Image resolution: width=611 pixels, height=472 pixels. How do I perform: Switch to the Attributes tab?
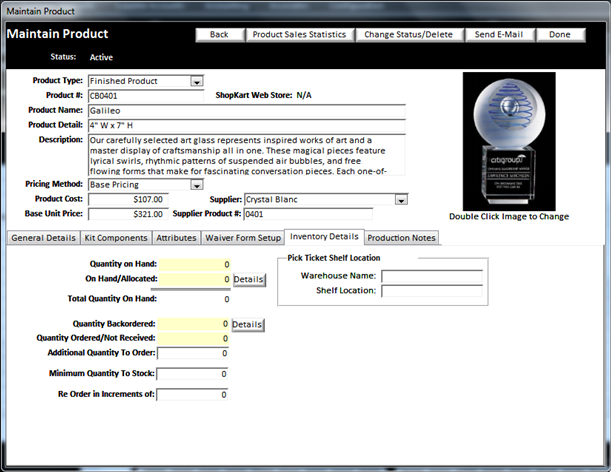coord(176,238)
